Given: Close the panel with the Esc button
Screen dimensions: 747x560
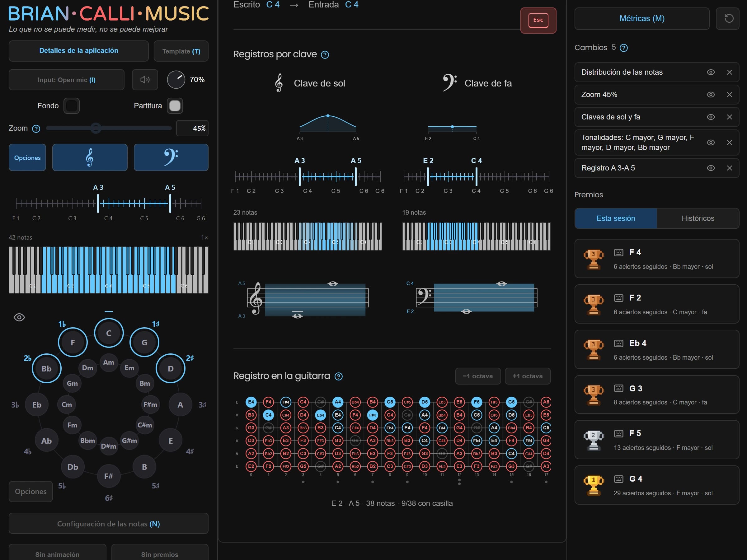Looking at the screenshot, I should (538, 20).
